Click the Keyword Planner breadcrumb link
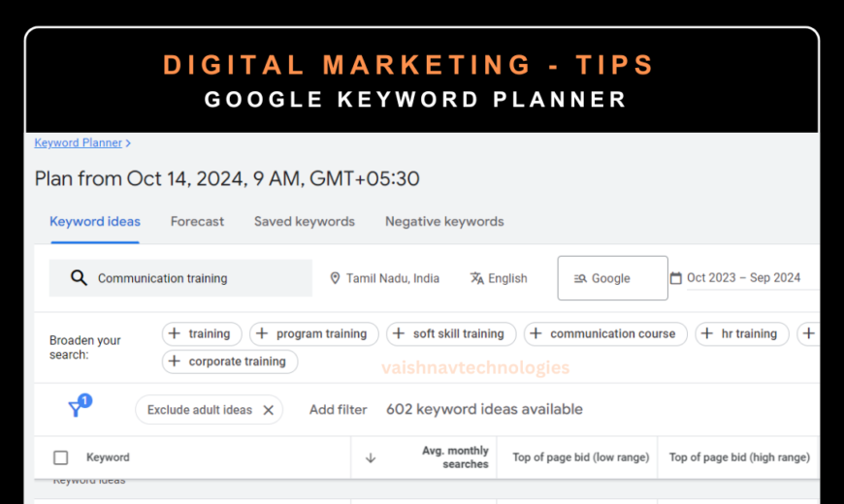Viewport: 844px width, 504px height. click(x=78, y=142)
